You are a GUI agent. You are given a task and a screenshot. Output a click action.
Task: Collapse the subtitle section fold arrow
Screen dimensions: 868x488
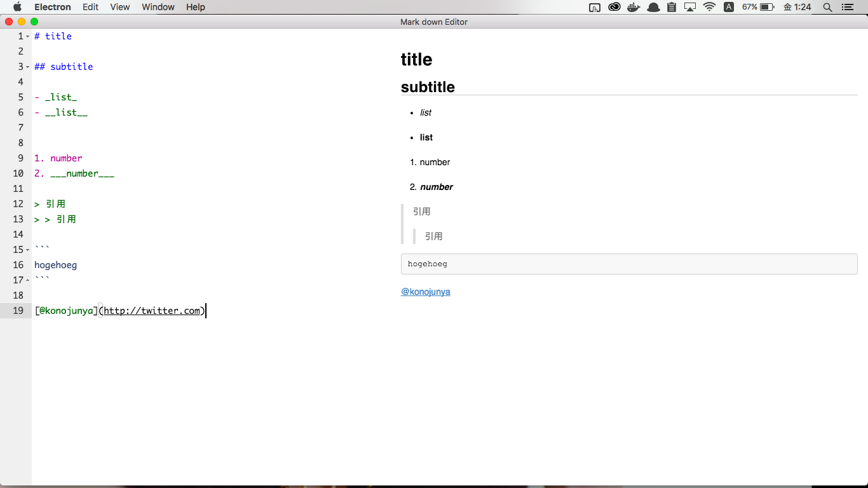27,66
